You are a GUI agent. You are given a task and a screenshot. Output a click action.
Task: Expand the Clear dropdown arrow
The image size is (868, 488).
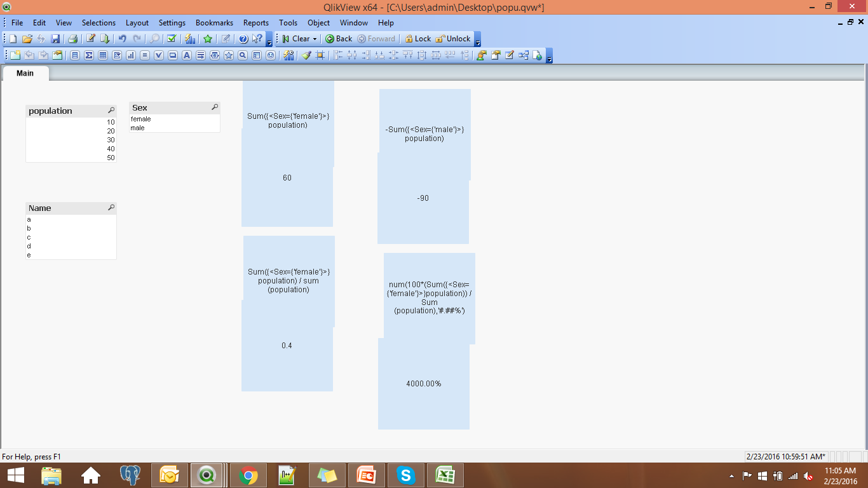click(x=315, y=39)
